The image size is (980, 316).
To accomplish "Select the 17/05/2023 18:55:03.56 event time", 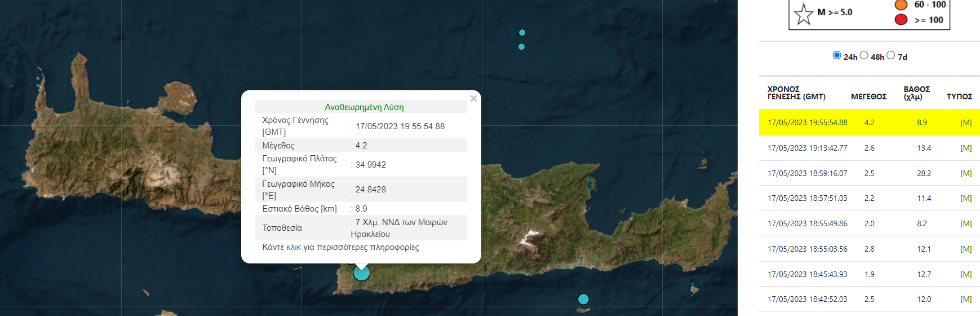I will [807, 249].
